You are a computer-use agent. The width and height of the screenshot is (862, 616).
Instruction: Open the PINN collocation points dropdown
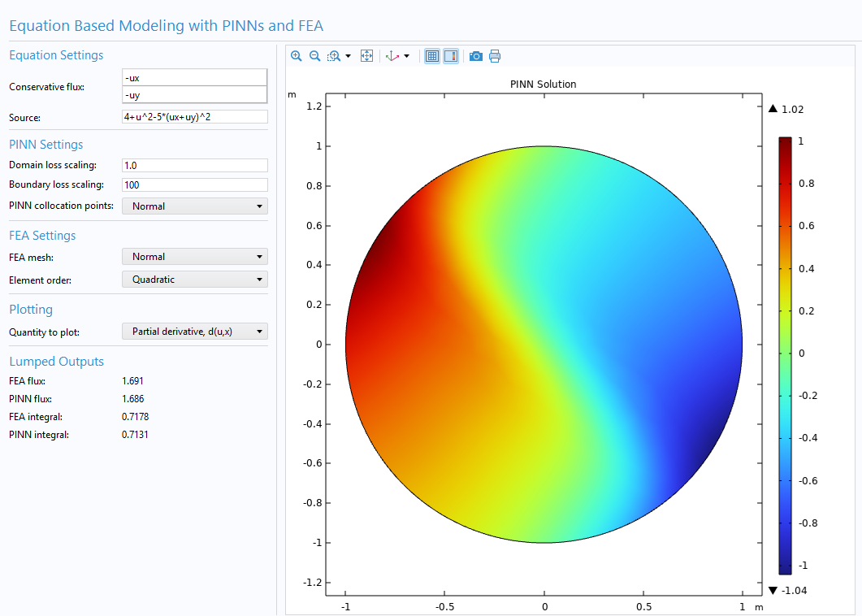194,206
